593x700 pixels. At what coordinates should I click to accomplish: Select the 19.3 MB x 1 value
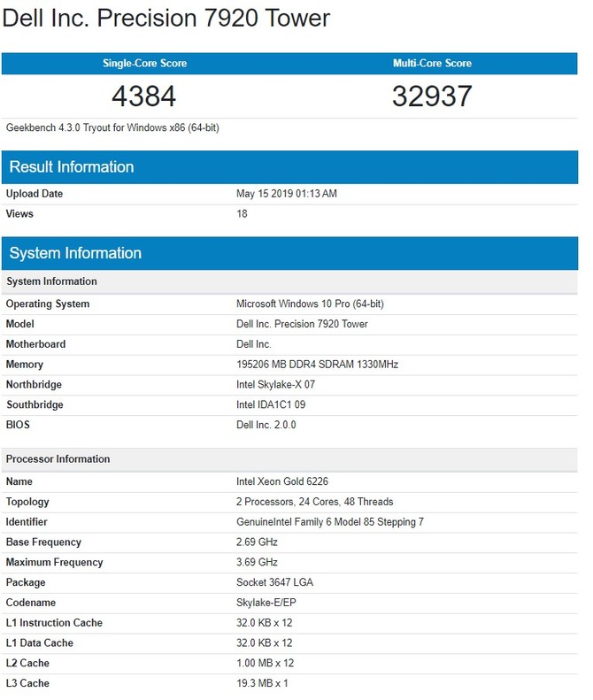(x=262, y=683)
